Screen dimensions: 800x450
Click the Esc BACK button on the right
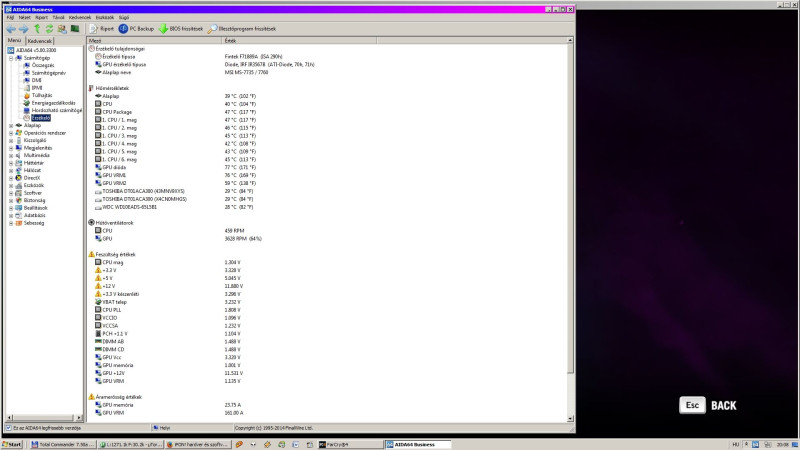pos(708,406)
